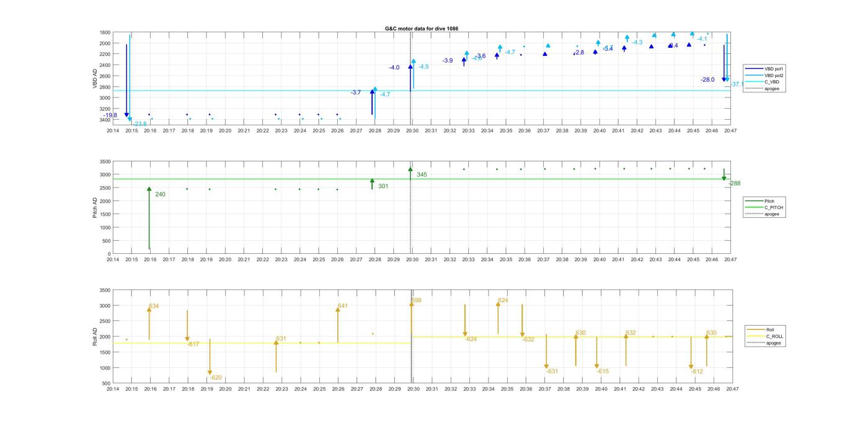
Task: Click the 20:47 tick under the VBD plot
Action: 730,131
